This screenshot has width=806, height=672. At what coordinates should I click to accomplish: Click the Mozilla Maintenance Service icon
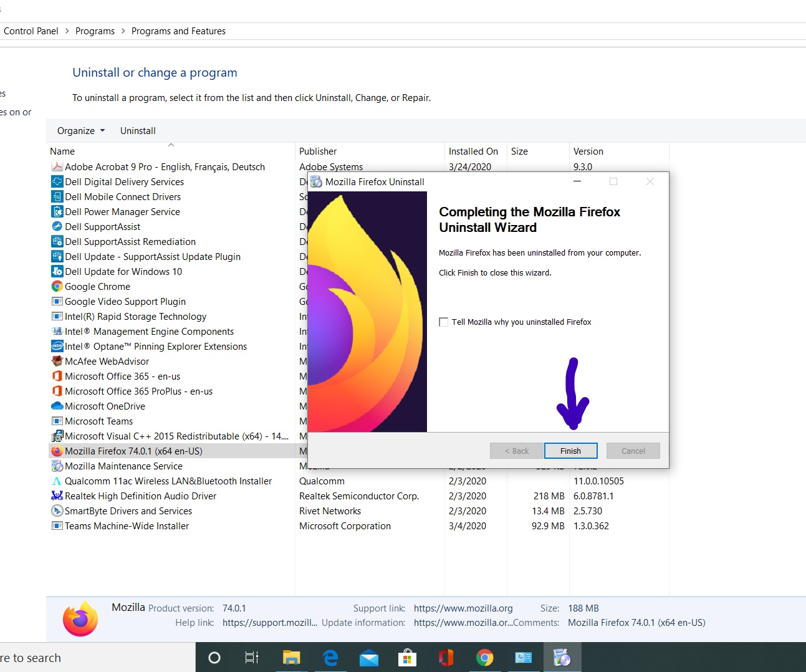coord(57,466)
